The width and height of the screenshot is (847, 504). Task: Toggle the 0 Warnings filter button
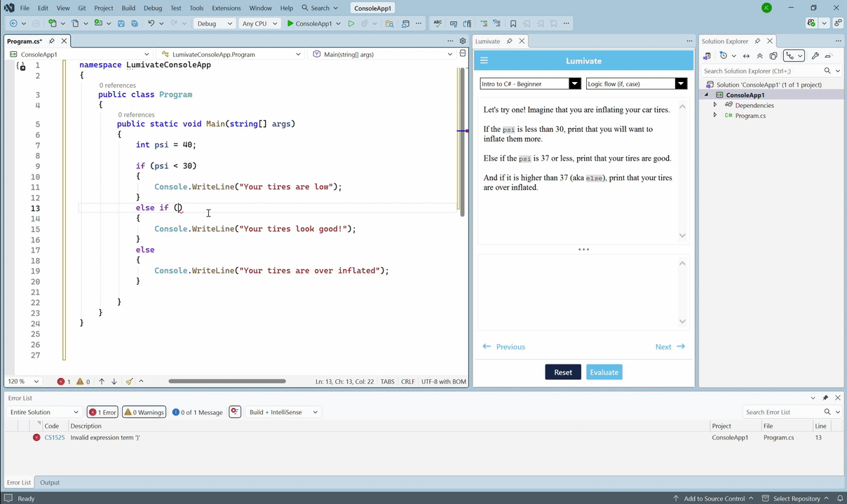[x=144, y=412]
